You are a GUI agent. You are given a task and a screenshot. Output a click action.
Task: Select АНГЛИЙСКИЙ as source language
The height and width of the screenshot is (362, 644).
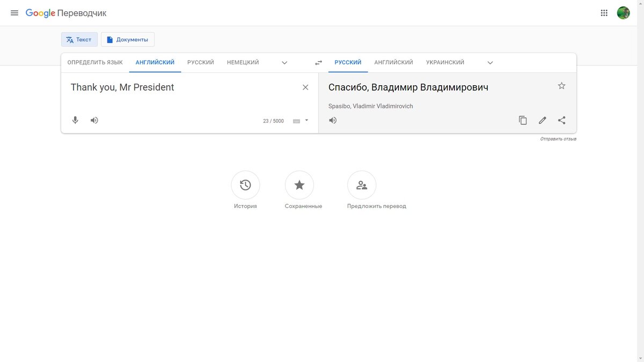click(x=155, y=63)
